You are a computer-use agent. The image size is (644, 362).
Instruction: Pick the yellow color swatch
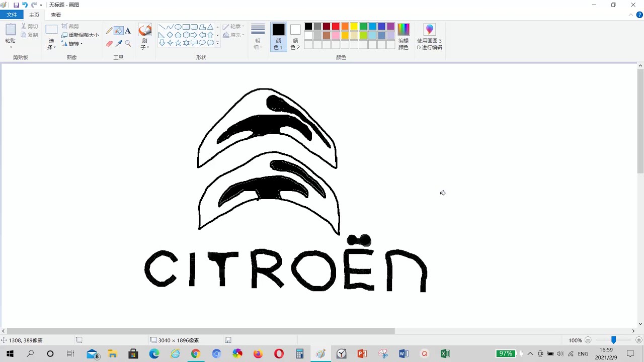(x=354, y=27)
